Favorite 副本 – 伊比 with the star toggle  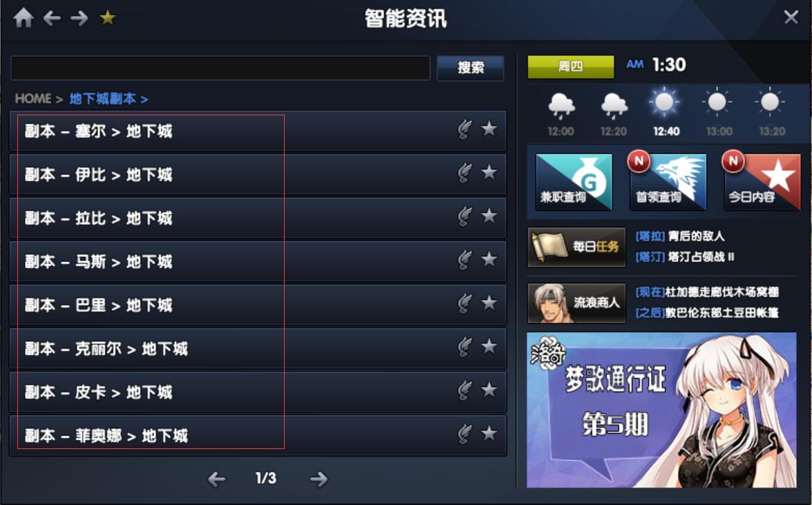[x=489, y=172]
